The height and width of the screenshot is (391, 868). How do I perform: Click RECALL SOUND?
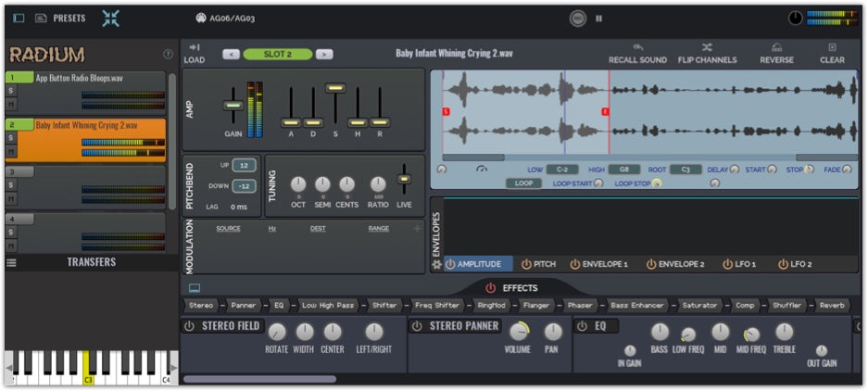637,54
